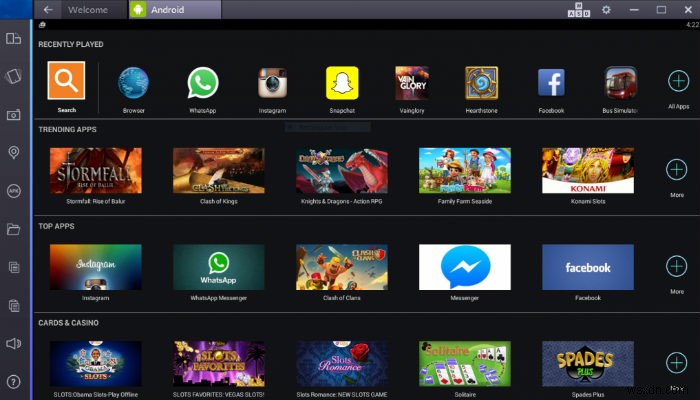Click the paste clipboard sidebar icon
This screenshot has width=700, height=400.
14,305
